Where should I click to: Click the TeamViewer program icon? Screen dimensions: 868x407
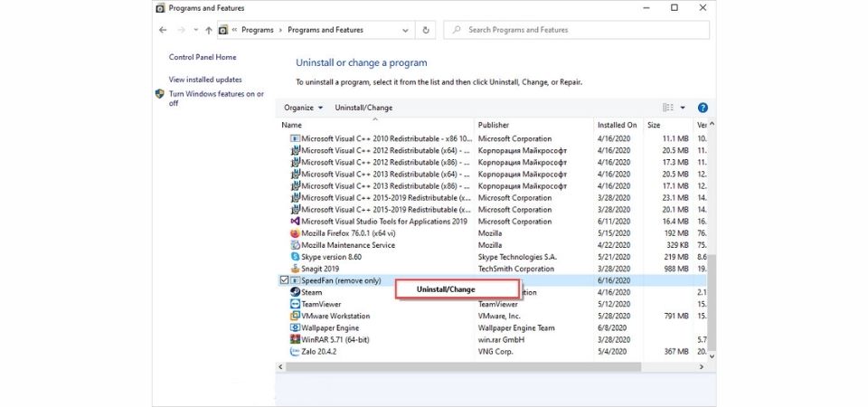295,304
